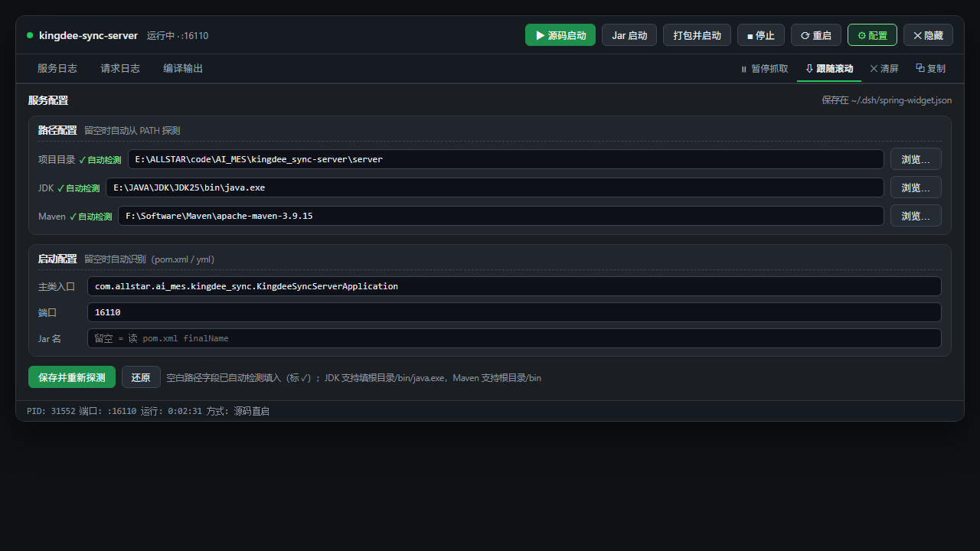The height and width of the screenshot is (551, 980).
Task: Click the JDK path input field
Action: tap(495, 187)
